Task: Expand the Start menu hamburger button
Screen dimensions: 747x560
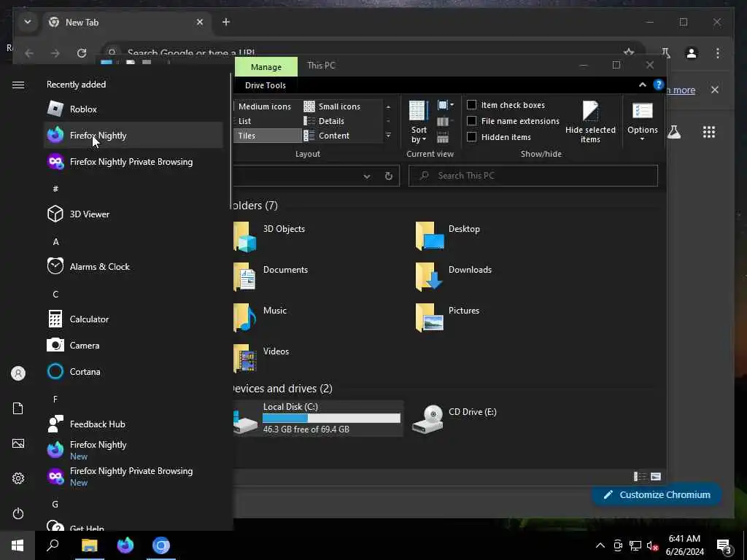Action: point(18,85)
